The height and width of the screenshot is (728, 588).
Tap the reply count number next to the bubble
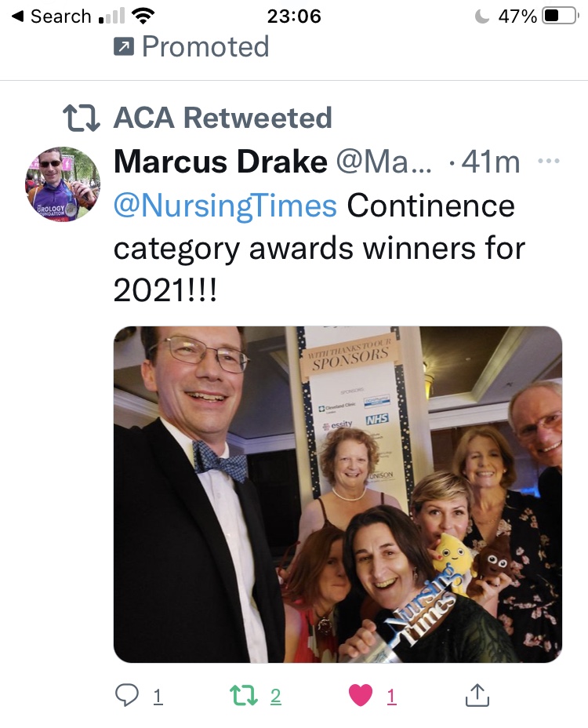coord(157,696)
